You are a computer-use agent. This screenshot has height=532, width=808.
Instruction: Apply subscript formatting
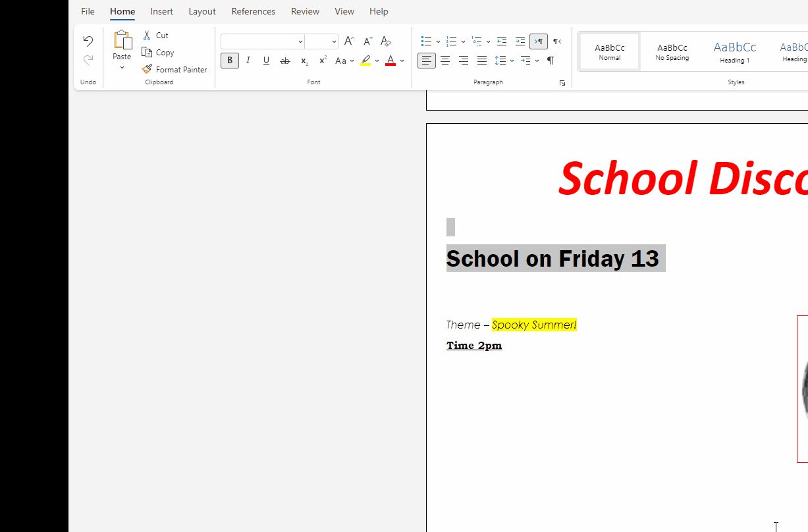click(x=304, y=61)
